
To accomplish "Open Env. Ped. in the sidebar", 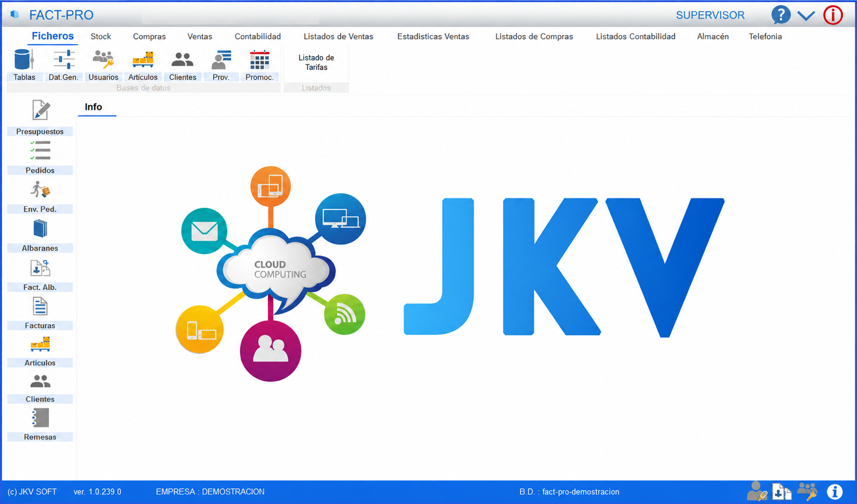I will [x=40, y=196].
